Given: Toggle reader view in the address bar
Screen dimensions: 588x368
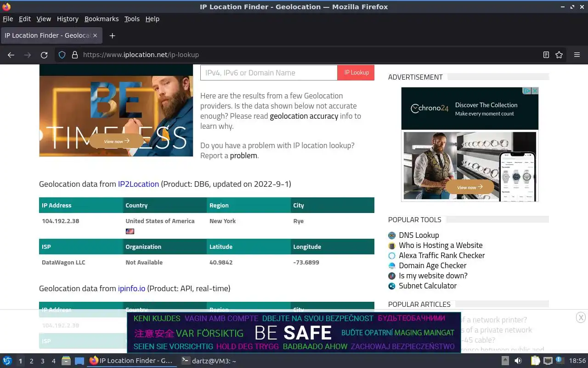Looking at the screenshot, I should [546, 55].
